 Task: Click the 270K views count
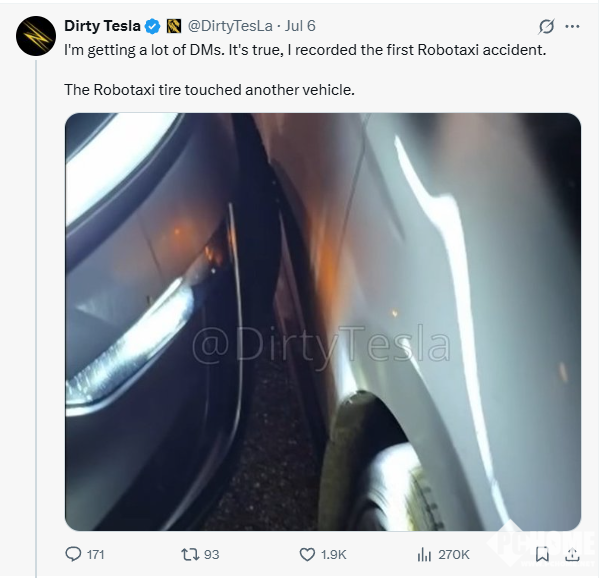tap(454, 554)
